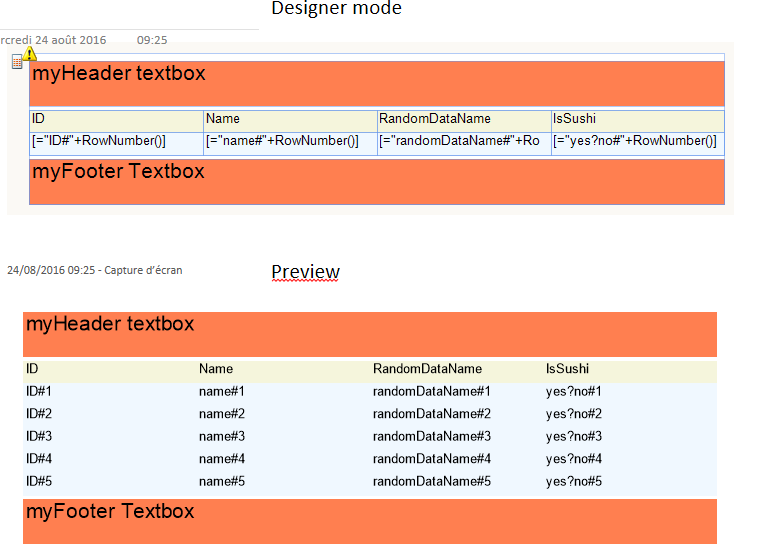The image size is (762, 550).
Task: Select the RandomDataName header cell in designer
Action: (x=464, y=119)
